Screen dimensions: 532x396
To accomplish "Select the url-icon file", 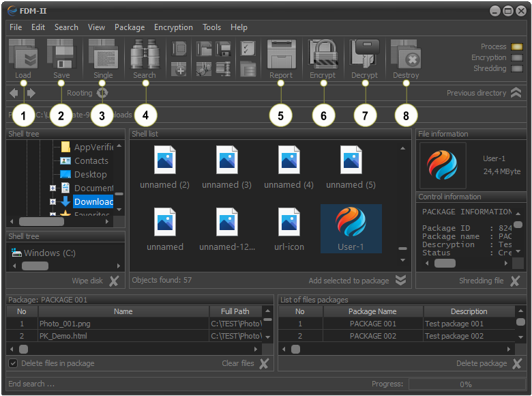I will pos(289,229).
